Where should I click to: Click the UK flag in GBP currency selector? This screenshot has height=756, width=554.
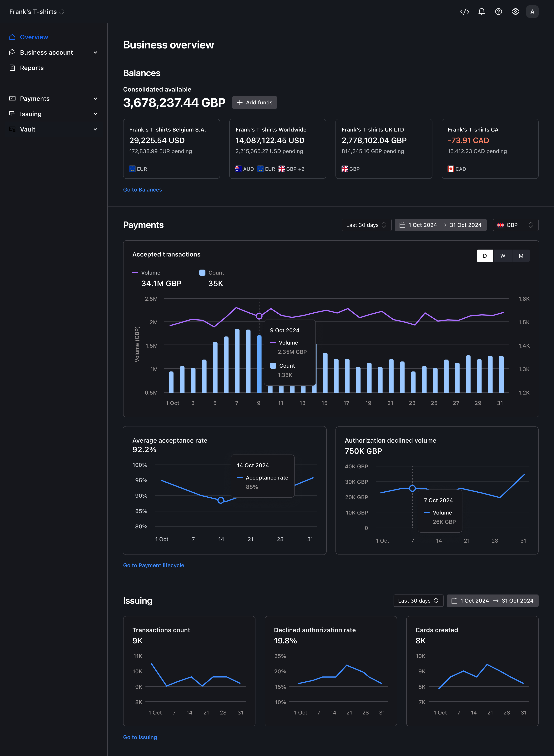(500, 225)
